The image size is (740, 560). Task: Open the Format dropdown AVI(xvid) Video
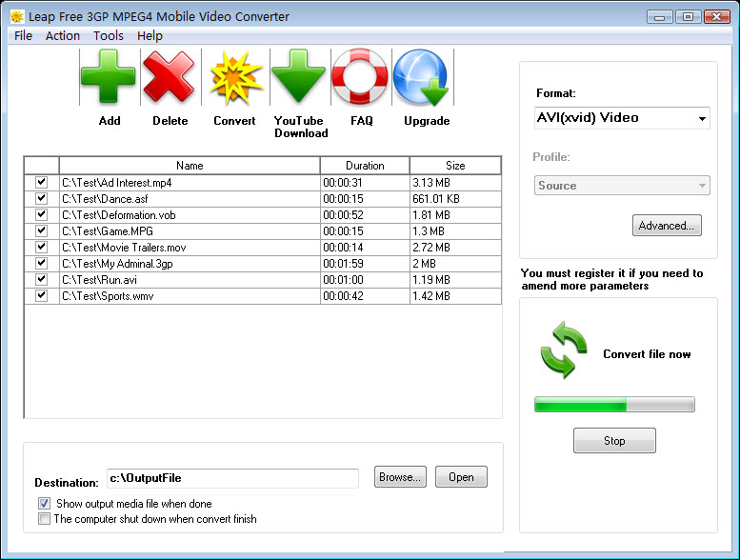[x=622, y=118]
